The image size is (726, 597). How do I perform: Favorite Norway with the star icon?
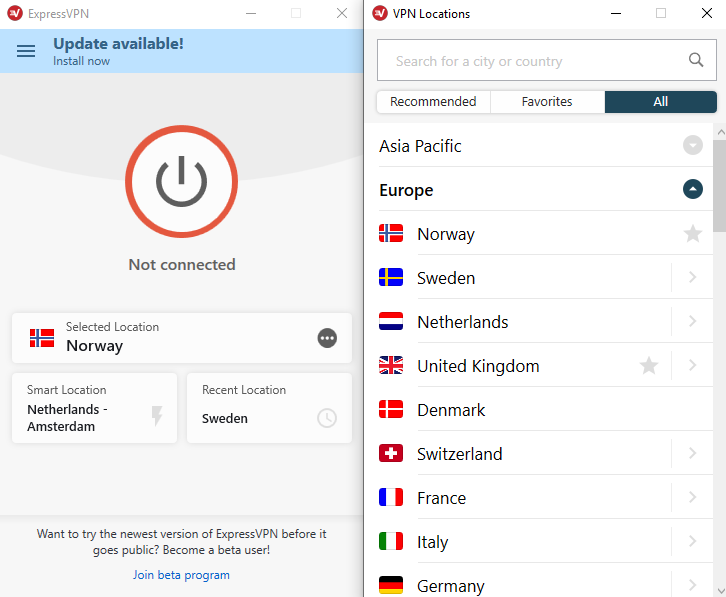[x=693, y=233]
